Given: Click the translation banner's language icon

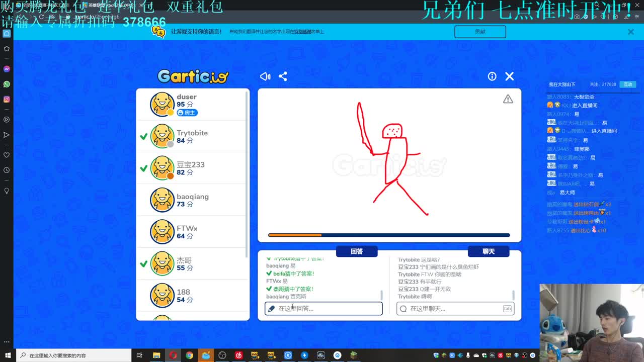Looking at the screenshot, I should point(158,32).
